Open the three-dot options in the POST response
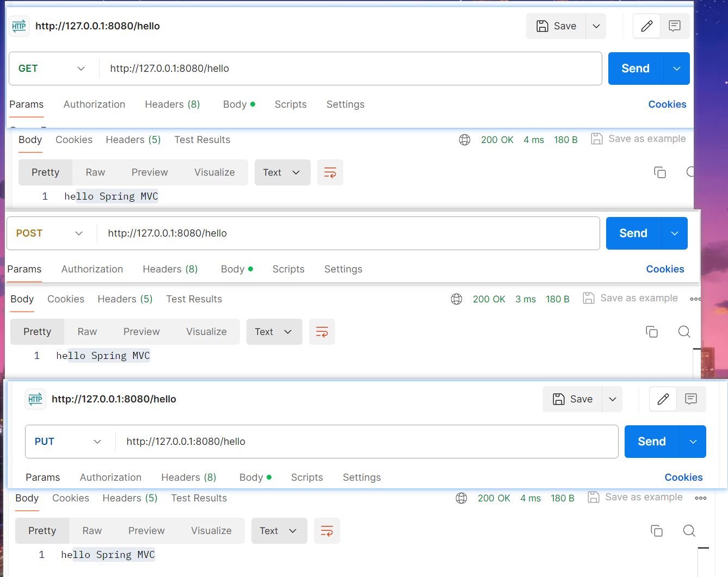 695,299
